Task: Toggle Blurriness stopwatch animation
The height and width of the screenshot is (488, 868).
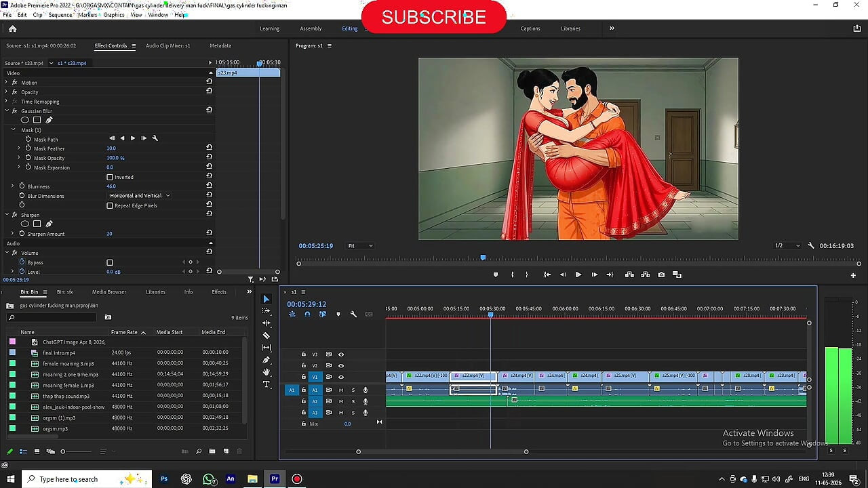Action: (x=22, y=186)
